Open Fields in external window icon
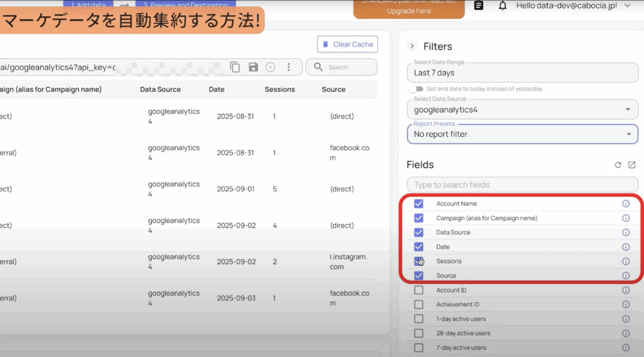The image size is (644, 357). (632, 165)
